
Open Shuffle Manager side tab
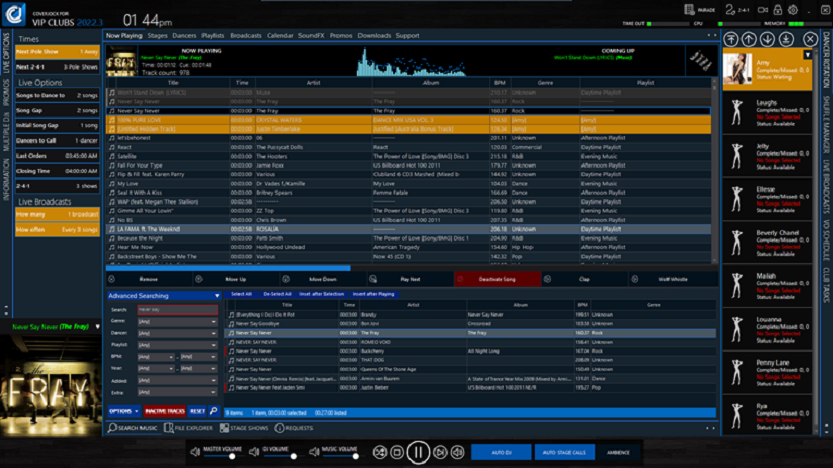pos(826,124)
